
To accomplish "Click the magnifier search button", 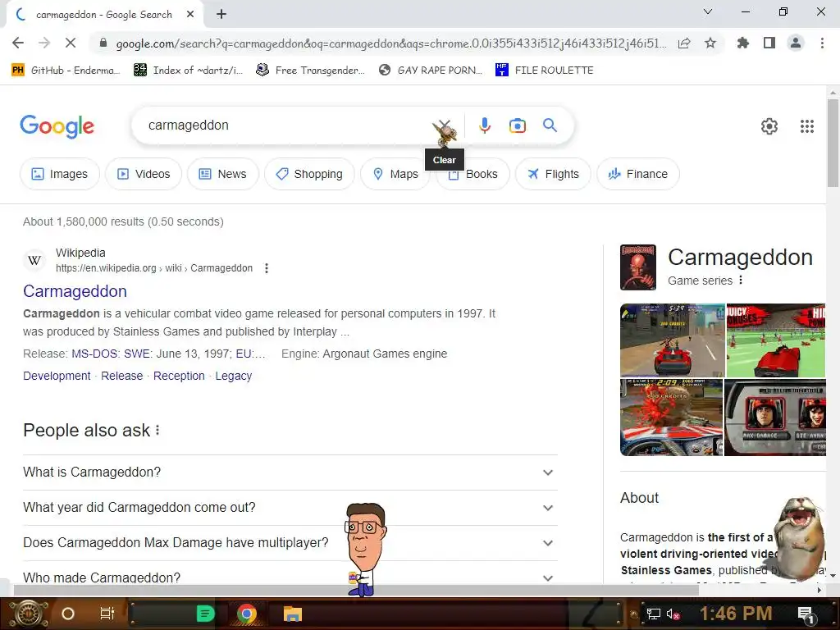I will [x=550, y=126].
